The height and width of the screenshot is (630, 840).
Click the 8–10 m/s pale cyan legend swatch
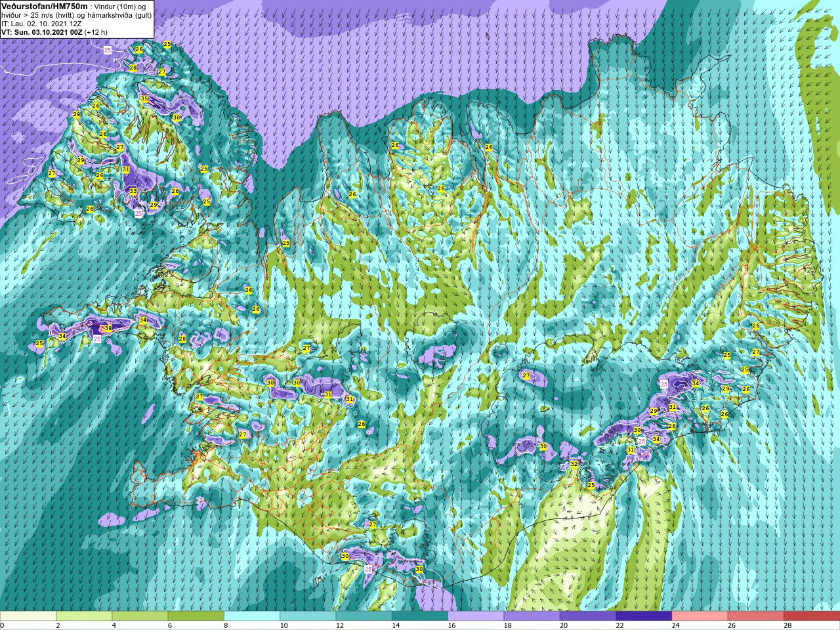tap(252, 616)
